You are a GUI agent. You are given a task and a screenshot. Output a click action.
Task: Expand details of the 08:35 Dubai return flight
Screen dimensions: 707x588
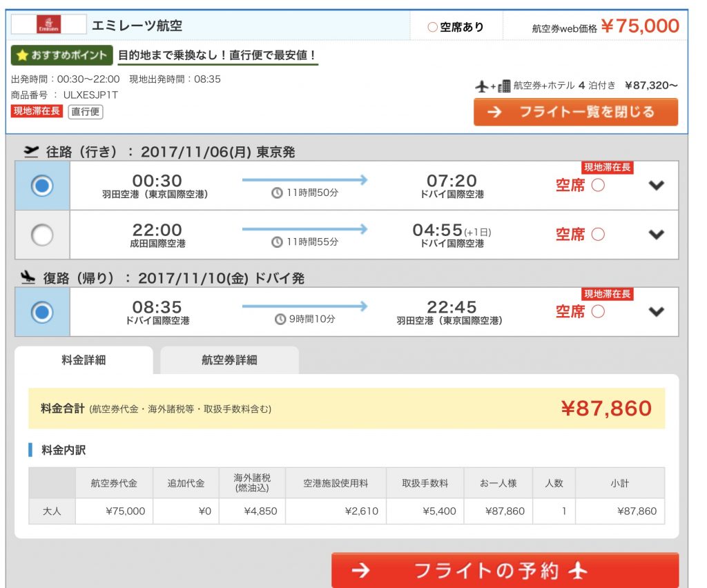(657, 311)
